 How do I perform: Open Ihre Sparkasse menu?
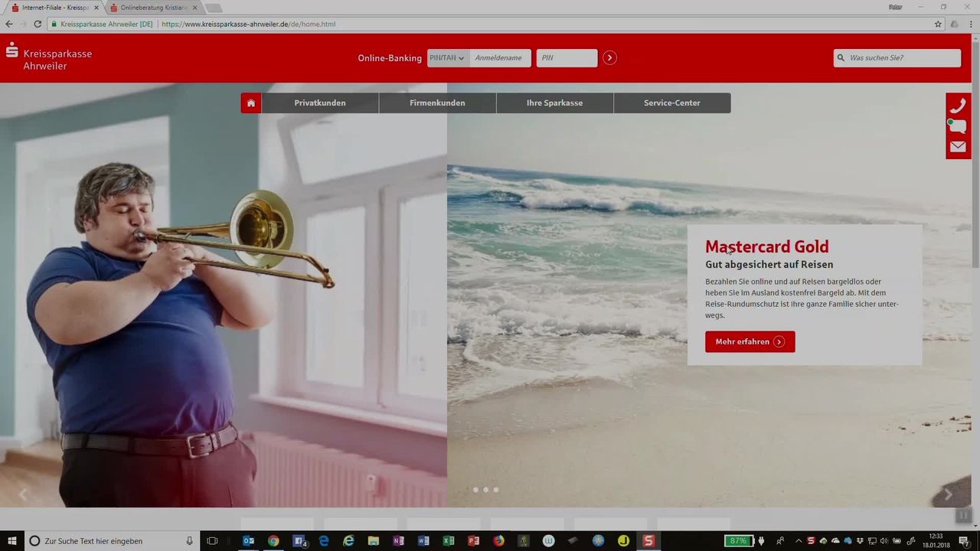(554, 103)
